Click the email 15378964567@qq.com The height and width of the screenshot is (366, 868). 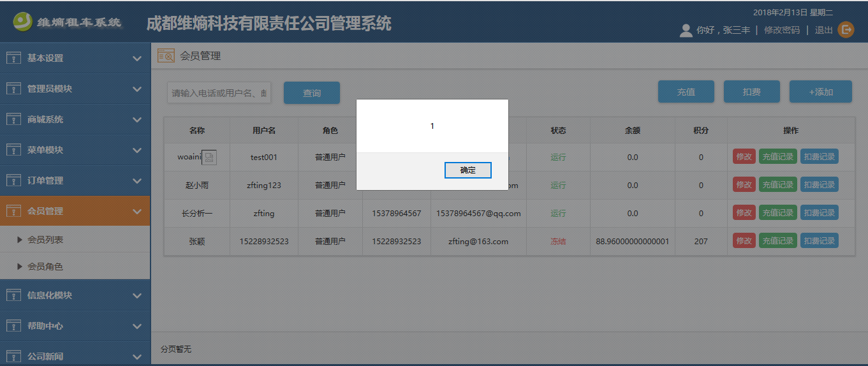[478, 214]
